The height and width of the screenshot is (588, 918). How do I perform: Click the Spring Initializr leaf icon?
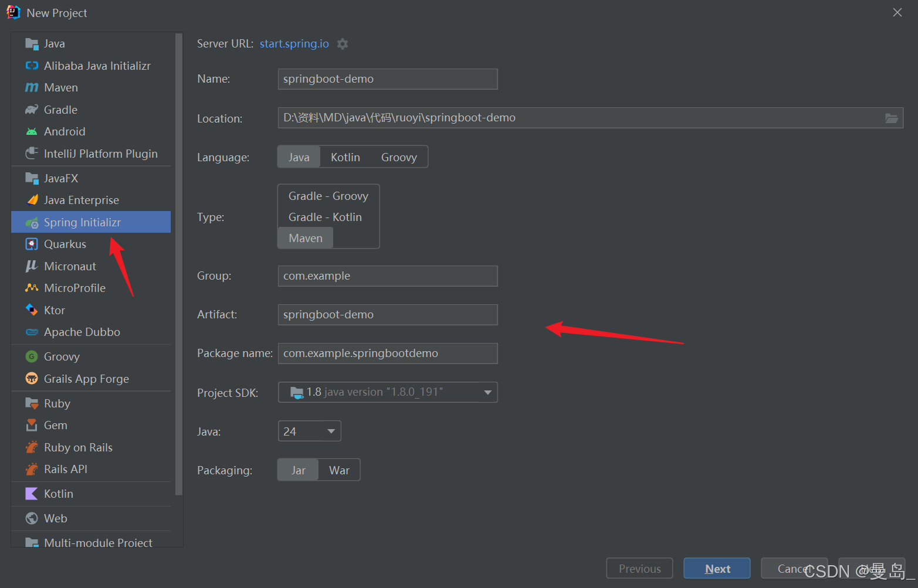(x=32, y=222)
